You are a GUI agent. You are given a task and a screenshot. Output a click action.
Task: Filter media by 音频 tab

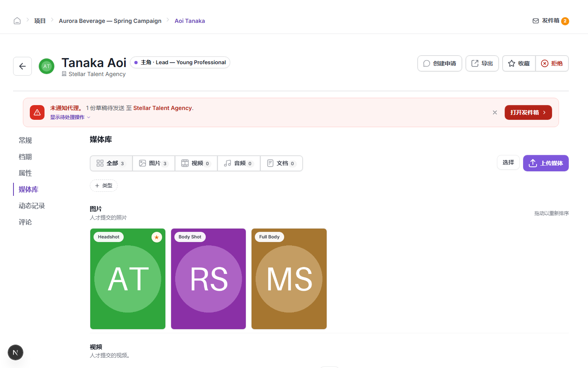(x=239, y=163)
